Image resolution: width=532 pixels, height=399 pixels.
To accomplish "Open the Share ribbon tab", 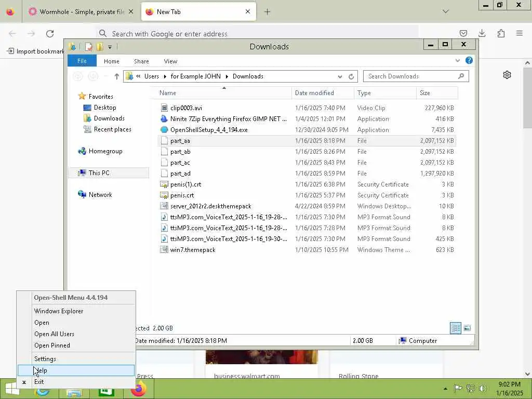I will tap(141, 61).
